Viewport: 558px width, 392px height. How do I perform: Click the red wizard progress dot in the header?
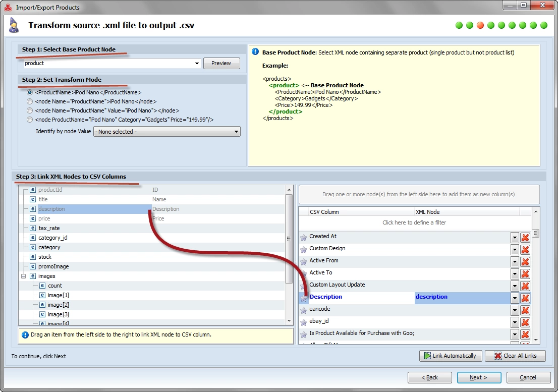(x=480, y=25)
